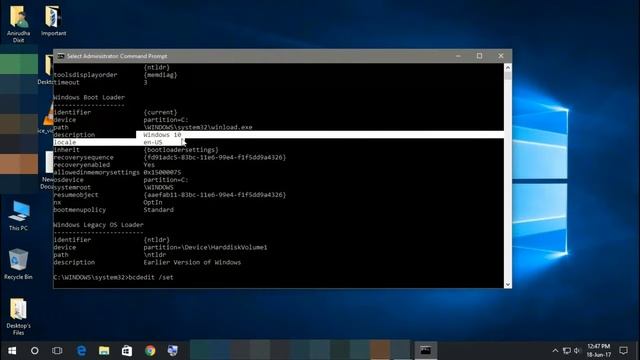
Task: Click the nx 'OptIn' value
Action: click(x=153, y=202)
